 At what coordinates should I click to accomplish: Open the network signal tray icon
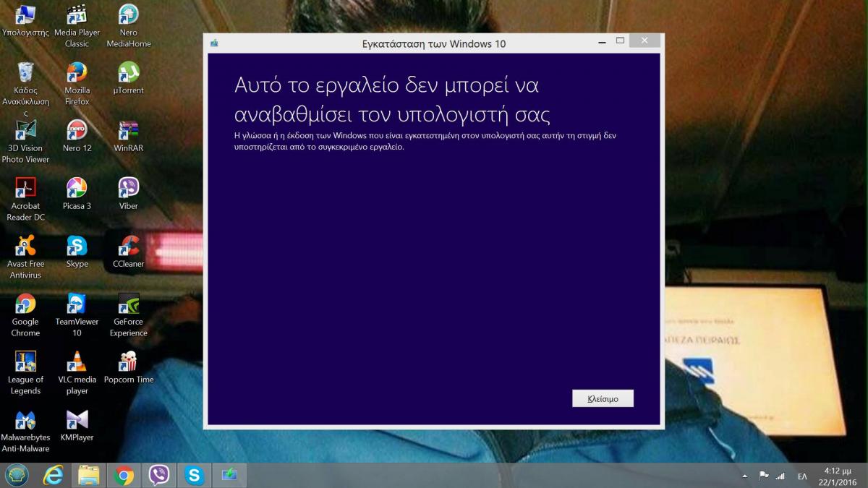(x=780, y=476)
